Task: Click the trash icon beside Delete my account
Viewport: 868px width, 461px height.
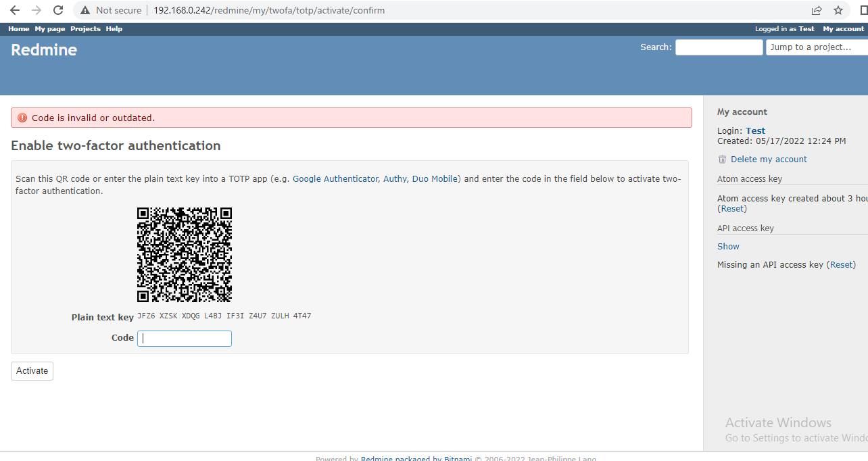Action: (x=722, y=160)
